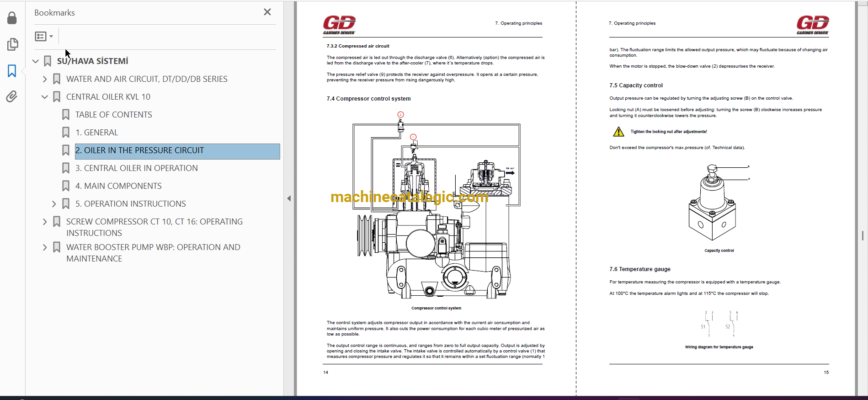Click bookmark icon beside WATER AND AIR CIRCUIT
Image resolution: width=868 pixels, height=400 pixels.
(57, 79)
